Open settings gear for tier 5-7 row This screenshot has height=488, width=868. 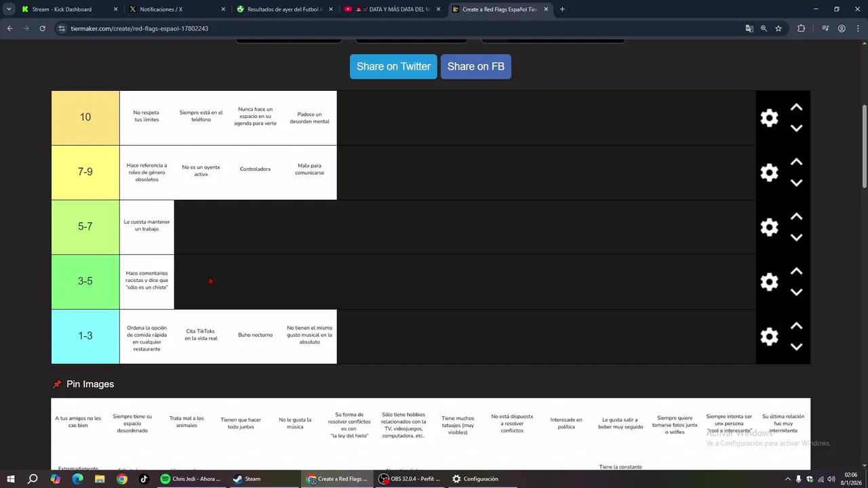click(769, 227)
